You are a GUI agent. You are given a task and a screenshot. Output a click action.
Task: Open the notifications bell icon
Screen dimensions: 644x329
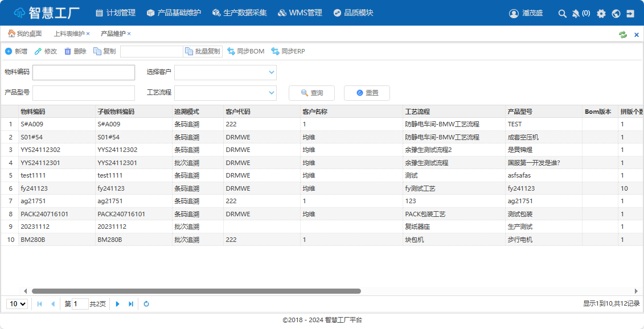click(x=576, y=13)
